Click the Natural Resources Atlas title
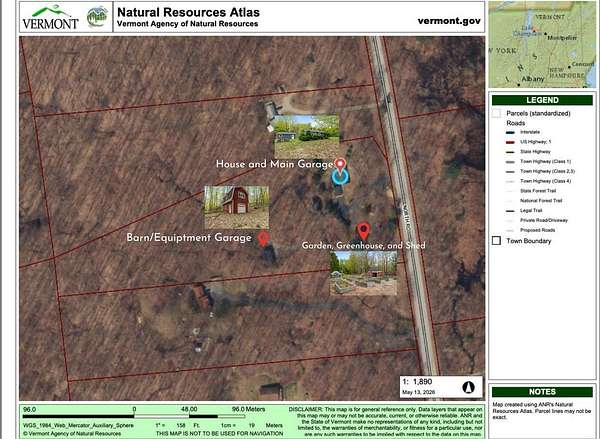 (x=188, y=12)
